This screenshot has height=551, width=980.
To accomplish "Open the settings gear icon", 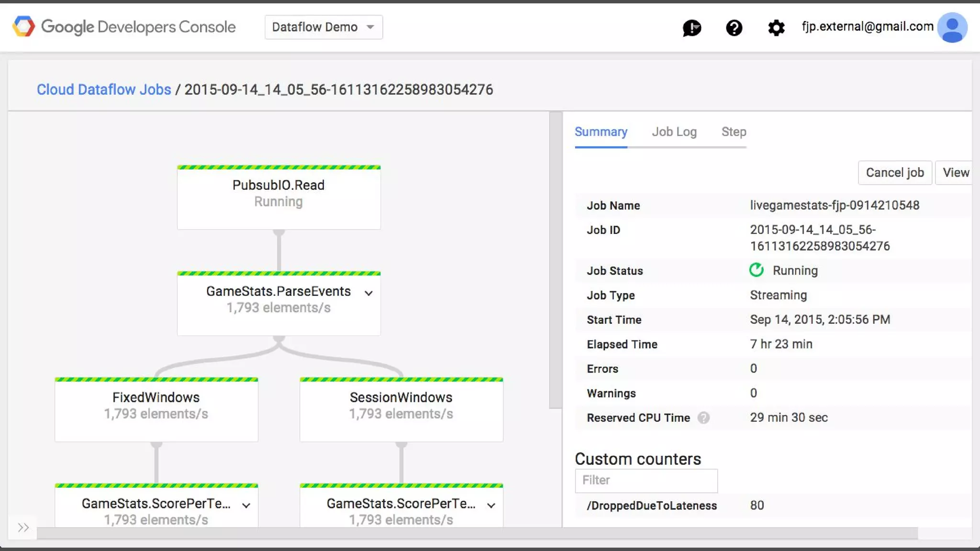I will (776, 28).
